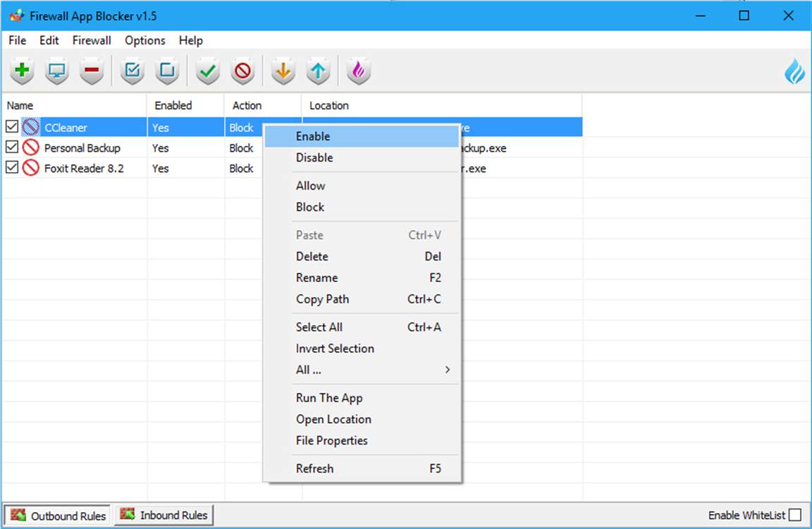Screen dimensions: 812x529
Task: Choose Select All in the context menu
Action: coord(362,327)
